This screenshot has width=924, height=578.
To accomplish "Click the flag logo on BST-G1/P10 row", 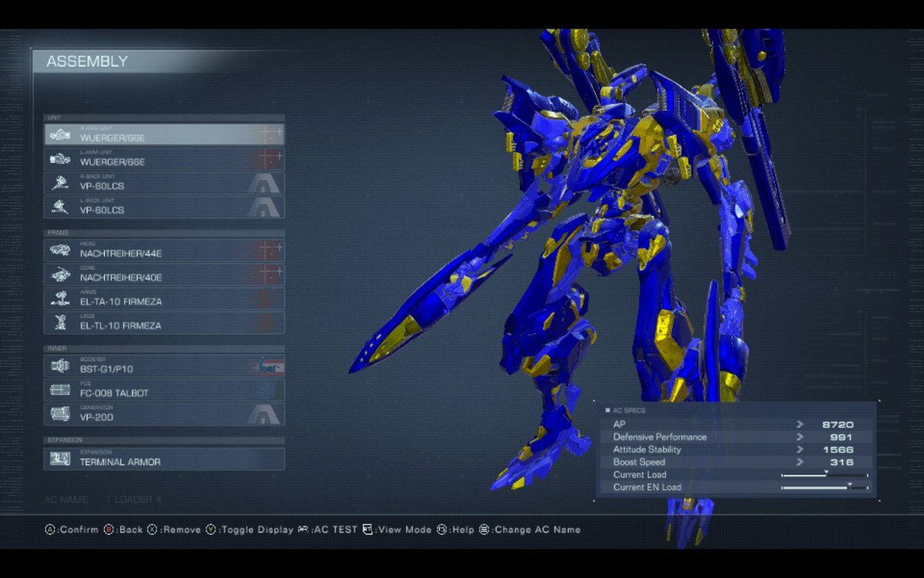I will 266,366.
